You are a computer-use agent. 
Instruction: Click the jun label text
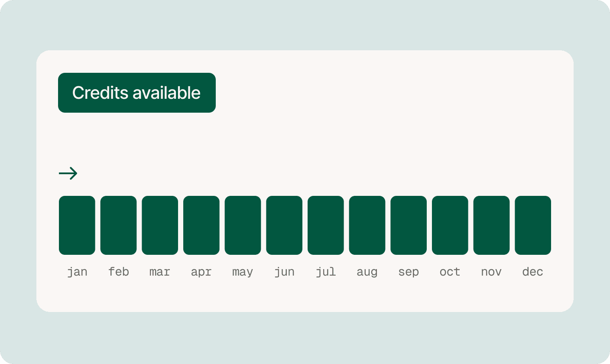284,272
